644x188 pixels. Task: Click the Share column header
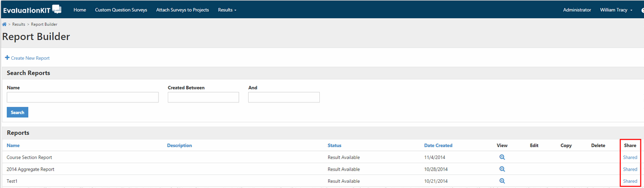pyautogui.click(x=630, y=146)
